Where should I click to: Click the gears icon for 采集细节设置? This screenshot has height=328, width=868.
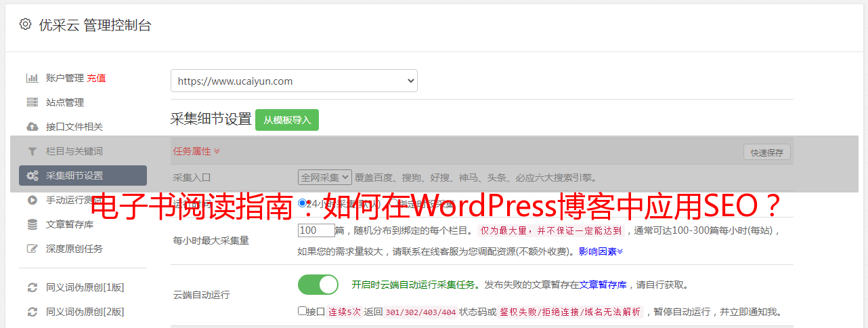coord(32,176)
